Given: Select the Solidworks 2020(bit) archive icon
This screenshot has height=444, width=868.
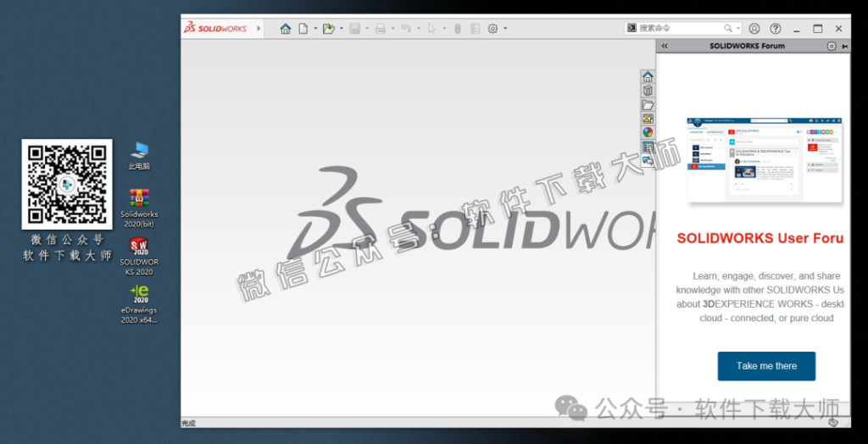Looking at the screenshot, I should pos(140,208).
